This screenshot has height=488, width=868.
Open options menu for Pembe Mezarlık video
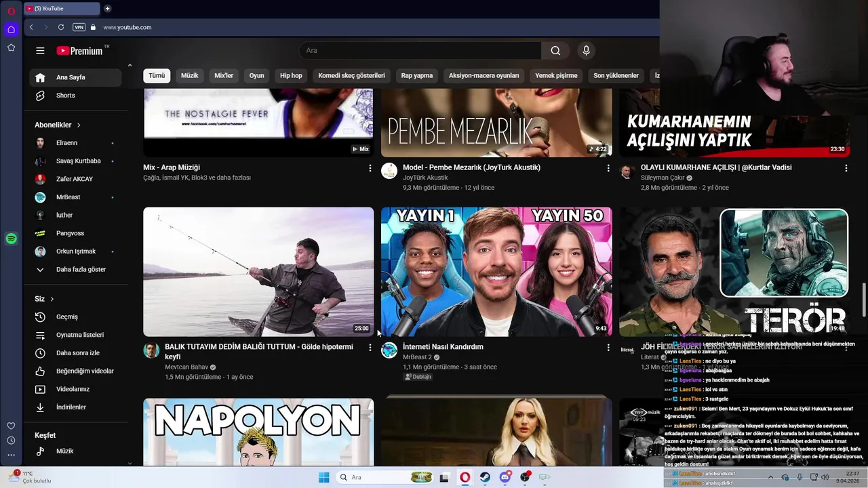click(608, 167)
